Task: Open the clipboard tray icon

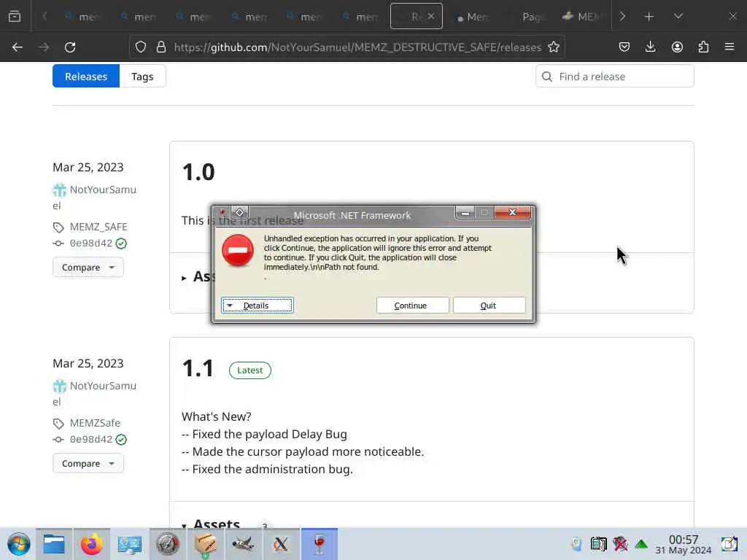Action: point(598,543)
